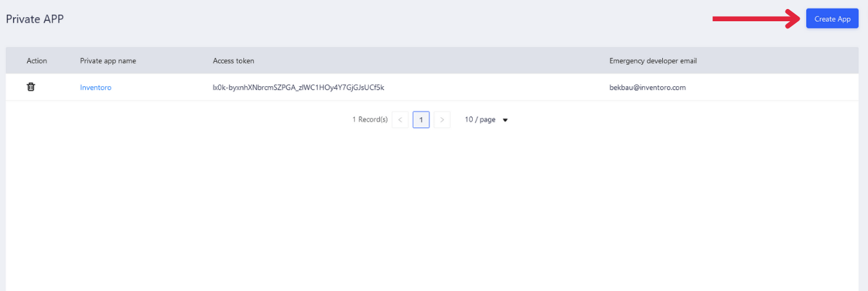Viewport: 868px width, 291px height.
Task: Delete the Inventoro app via trash icon
Action: [30, 87]
